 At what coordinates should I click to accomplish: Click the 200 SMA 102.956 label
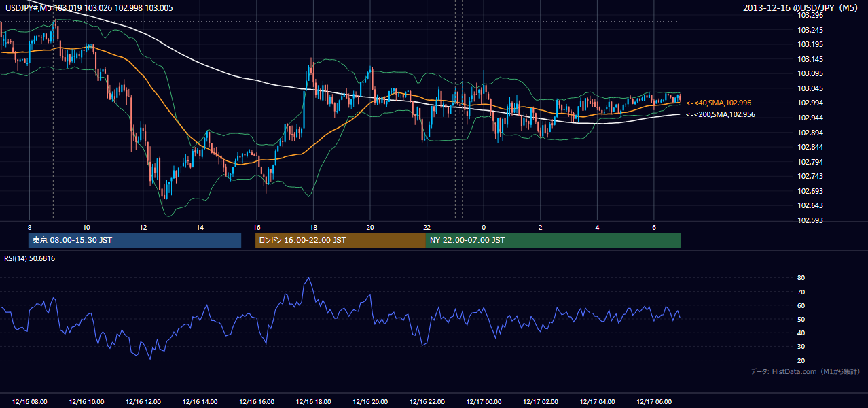click(x=721, y=114)
